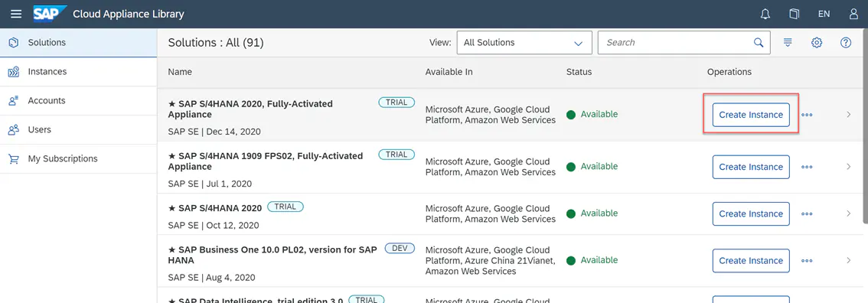
Task: Open more options for SAP S/4HANA 2020 row
Action: (x=807, y=213)
